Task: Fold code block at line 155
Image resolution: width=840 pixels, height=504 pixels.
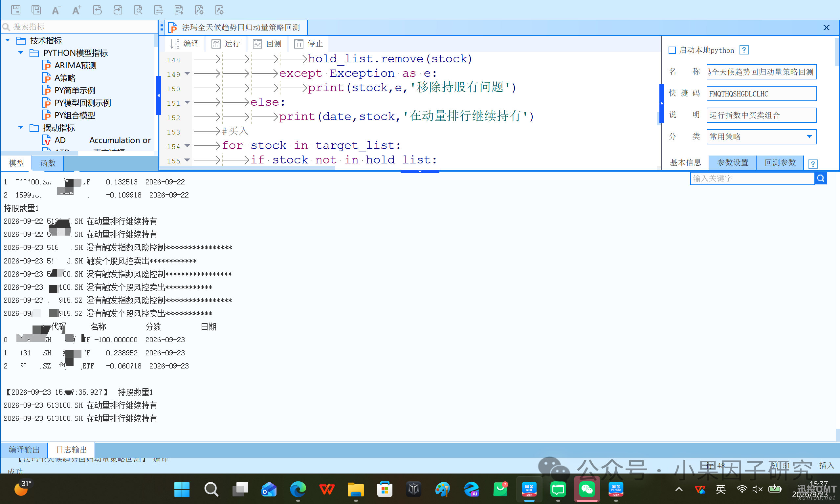Action: (187, 160)
